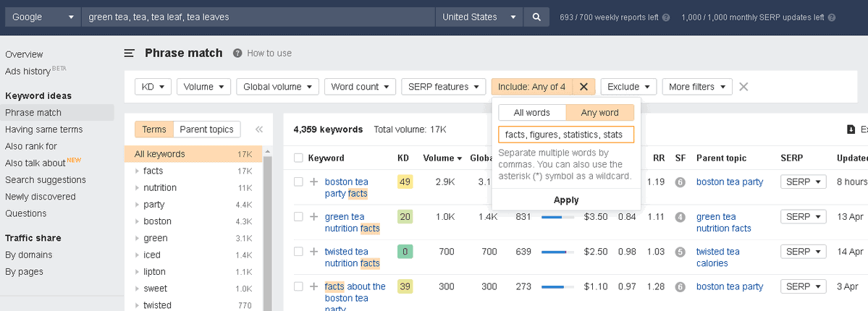Image resolution: width=868 pixels, height=311 pixels.
Task: Open Search suggestions report
Action: [46, 180]
